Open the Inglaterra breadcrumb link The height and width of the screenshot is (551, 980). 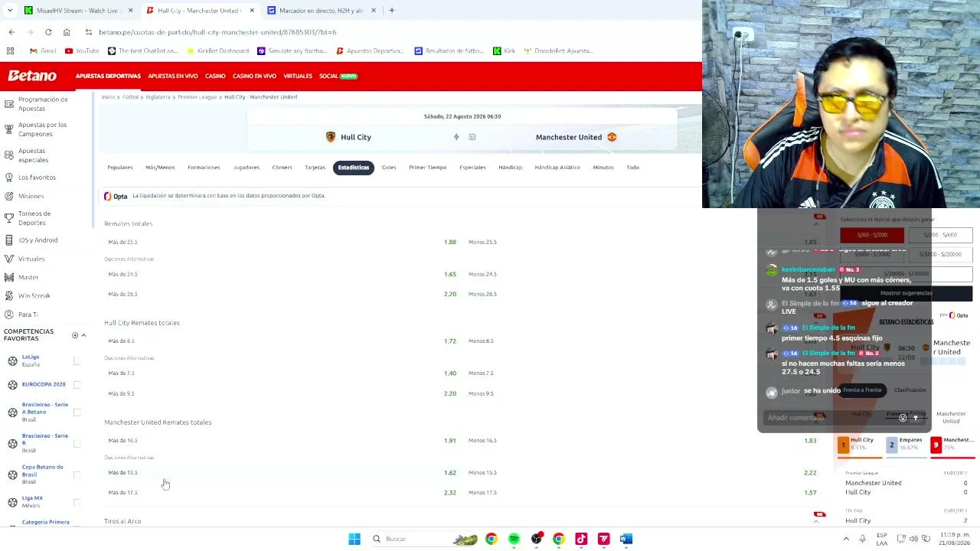pyautogui.click(x=158, y=97)
